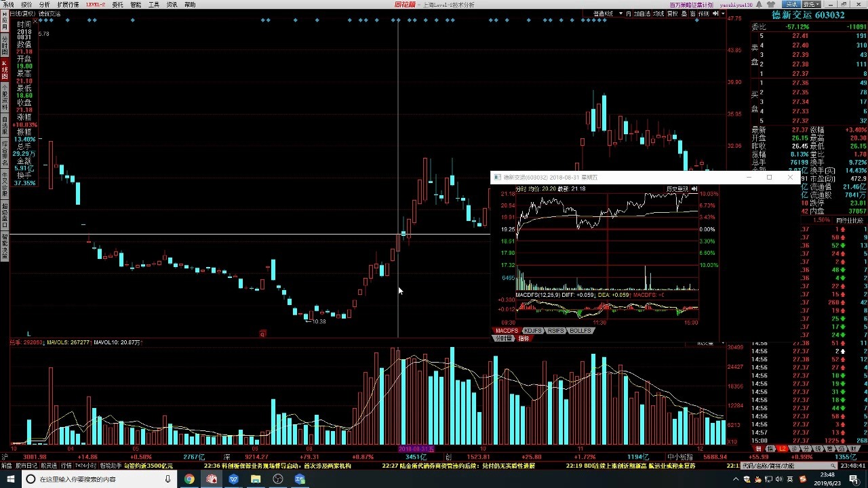Screen dimensions: 868x488
Task: Click the 预测 toolbar button
Action: pyautogui.click(x=704, y=14)
